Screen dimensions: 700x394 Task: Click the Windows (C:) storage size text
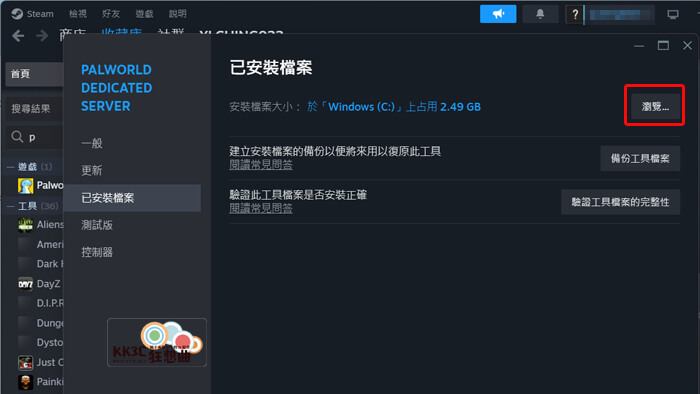pyautogui.click(x=394, y=107)
